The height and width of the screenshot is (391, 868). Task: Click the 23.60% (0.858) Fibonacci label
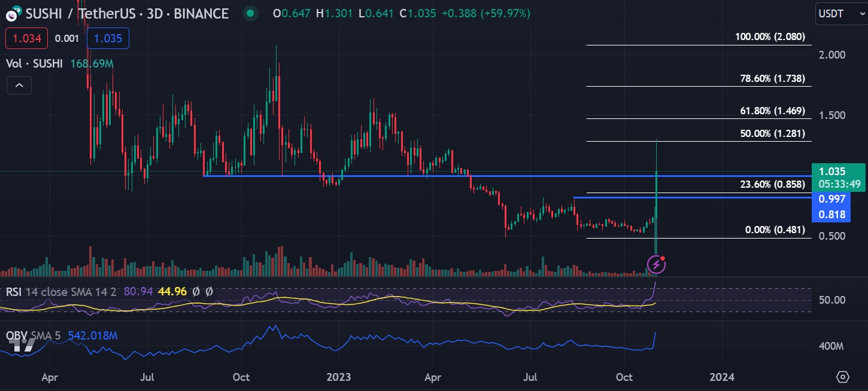click(772, 185)
